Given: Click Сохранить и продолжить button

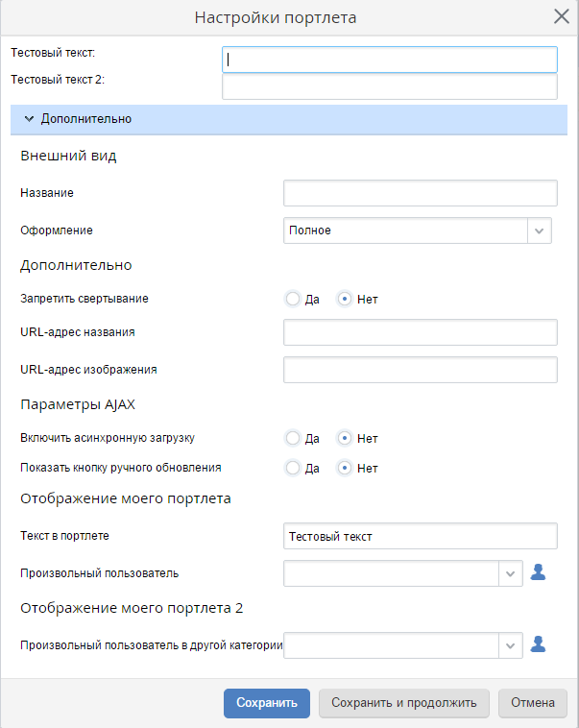Looking at the screenshot, I should pos(404,703).
